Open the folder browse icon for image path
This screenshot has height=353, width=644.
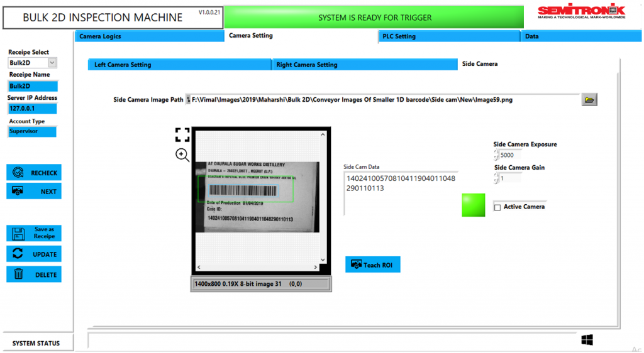(x=589, y=99)
